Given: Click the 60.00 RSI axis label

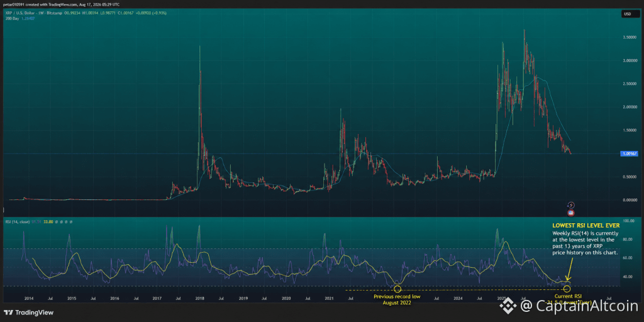Looking at the screenshot, I should 629,258.
